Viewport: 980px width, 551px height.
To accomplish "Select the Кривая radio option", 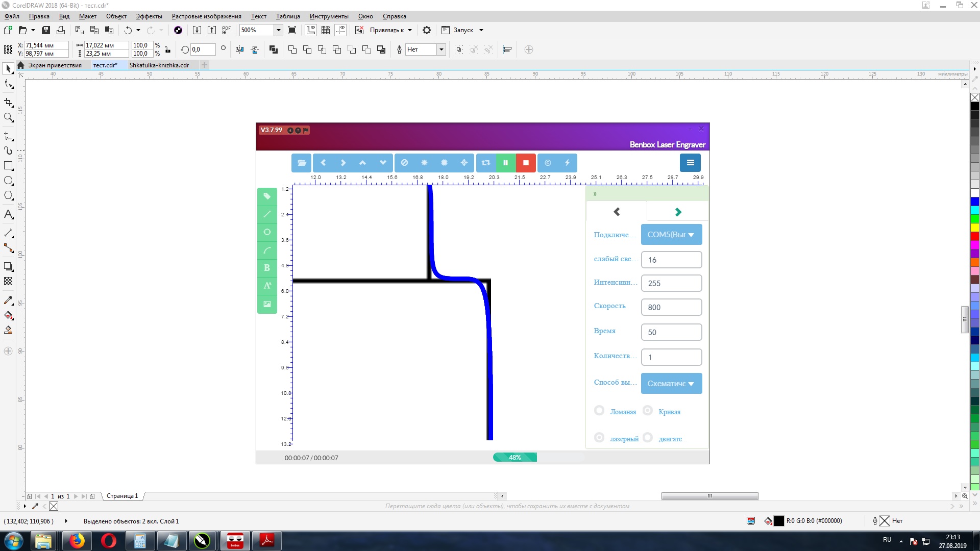I will click(648, 411).
